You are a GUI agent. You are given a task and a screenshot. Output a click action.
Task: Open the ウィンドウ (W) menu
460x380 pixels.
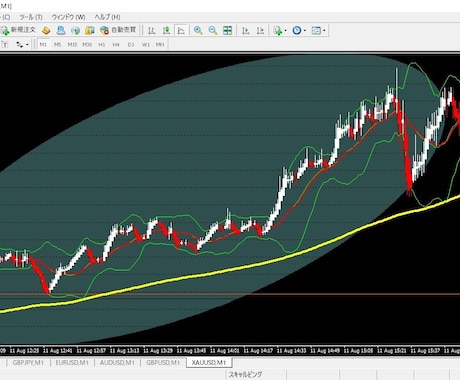pyautogui.click(x=68, y=17)
